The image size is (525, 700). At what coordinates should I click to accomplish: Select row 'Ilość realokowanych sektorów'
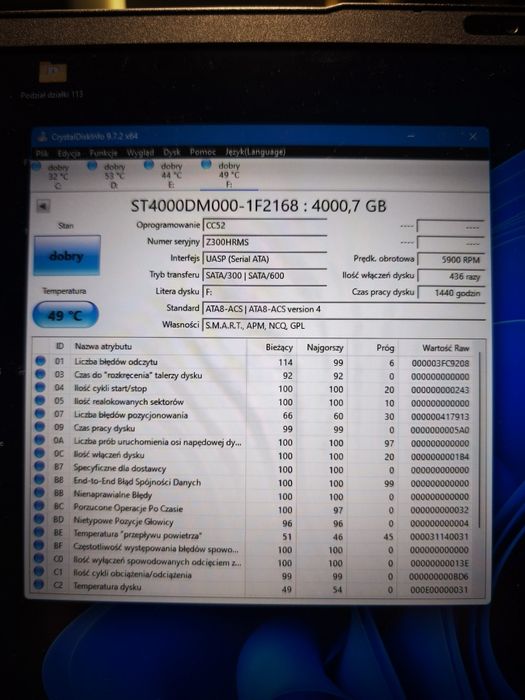pyautogui.click(x=254, y=402)
